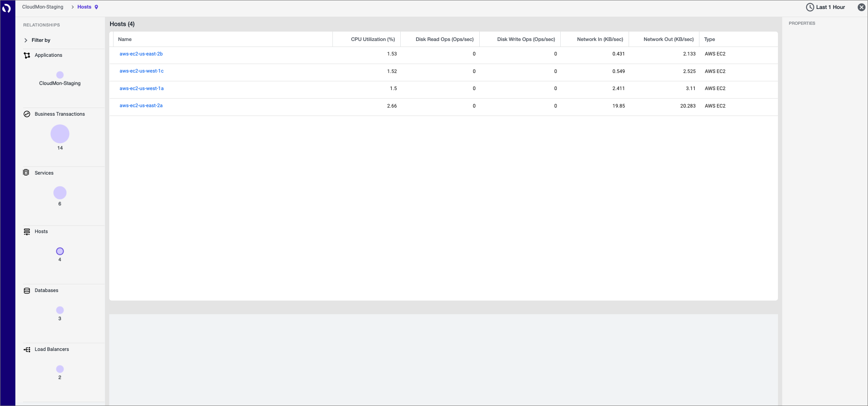Image resolution: width=868 pixels, height=406 pixels.
Task: Click CPU value 1.52 for aws-ec2-us-west-1c
Action: (x=392, y=71)
